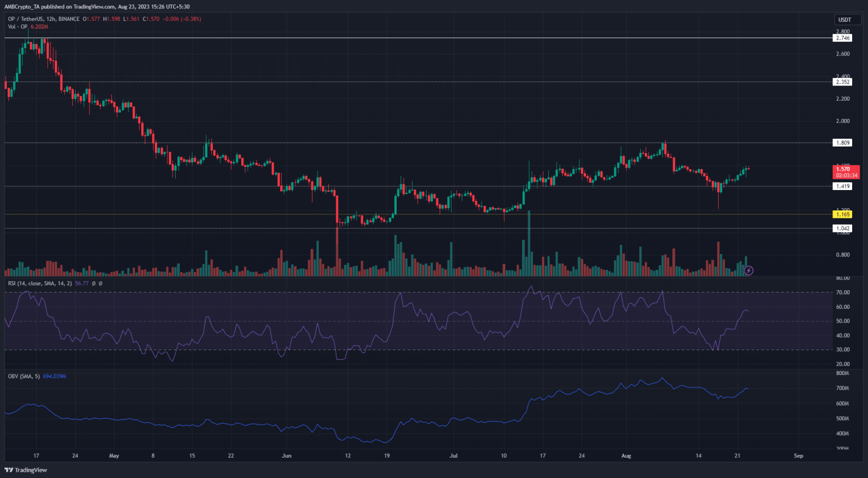Click the RSI value 56.77 readout
The width and height of the screenshot is (868, 478).
(82, 283)
